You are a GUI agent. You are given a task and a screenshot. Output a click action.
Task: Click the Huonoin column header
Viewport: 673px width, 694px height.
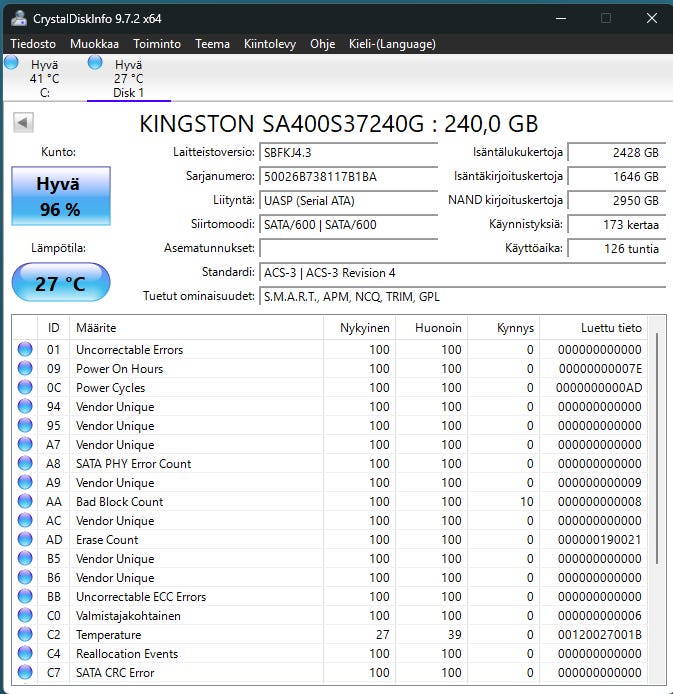click(432, 328)
